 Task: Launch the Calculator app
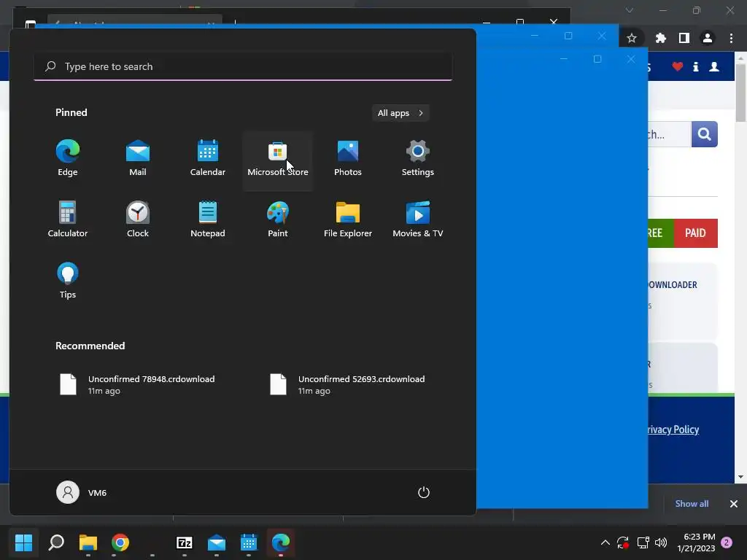coord(68,220)
